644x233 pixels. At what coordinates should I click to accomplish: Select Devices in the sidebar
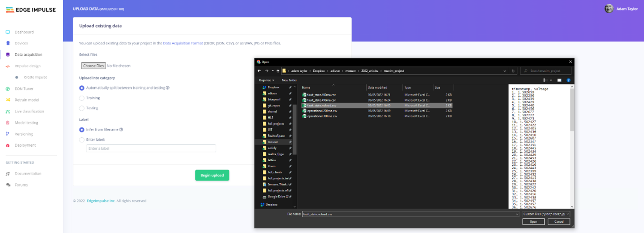pos(21,43)
